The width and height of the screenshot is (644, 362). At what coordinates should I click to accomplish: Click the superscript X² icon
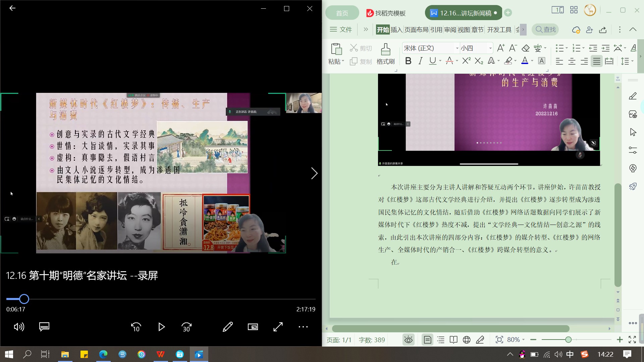(x=466, y=61)
